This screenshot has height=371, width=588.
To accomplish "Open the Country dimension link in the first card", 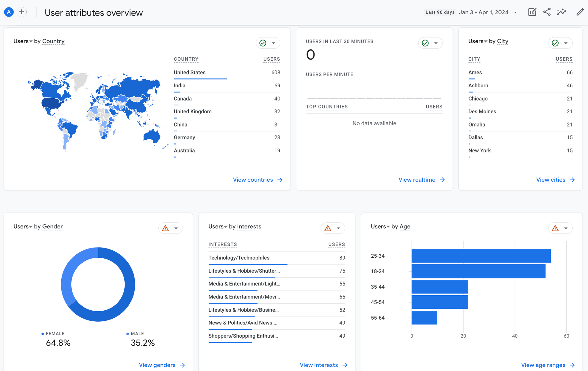I will coord(53,41).
